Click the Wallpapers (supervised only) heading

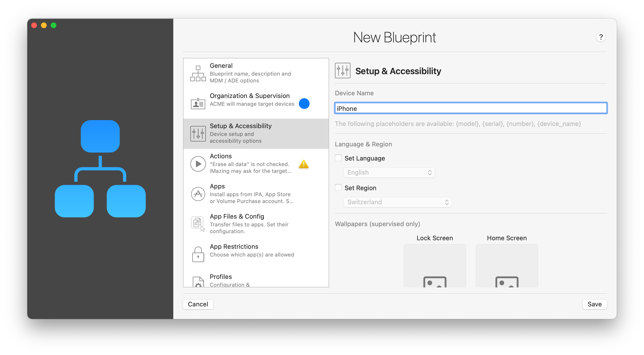point(377,224)
